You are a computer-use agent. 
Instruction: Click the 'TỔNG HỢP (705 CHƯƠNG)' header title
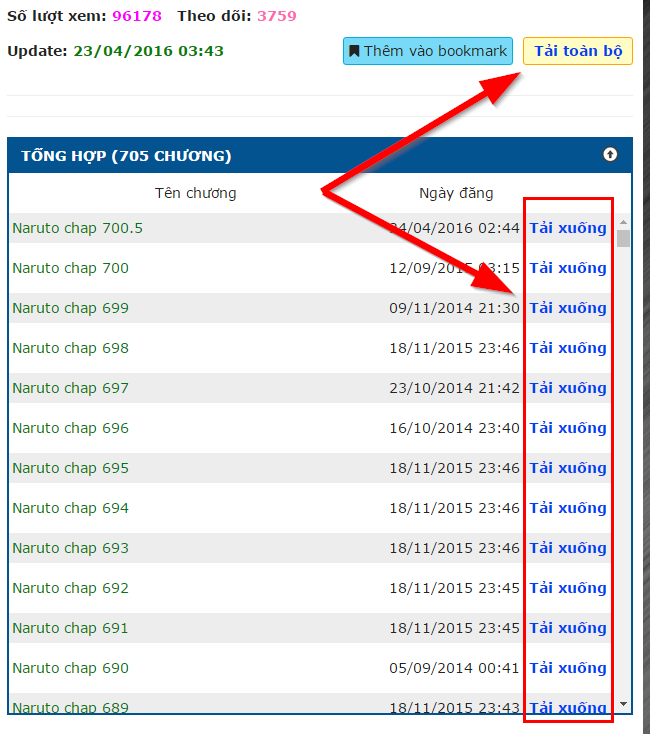[126, 156]
